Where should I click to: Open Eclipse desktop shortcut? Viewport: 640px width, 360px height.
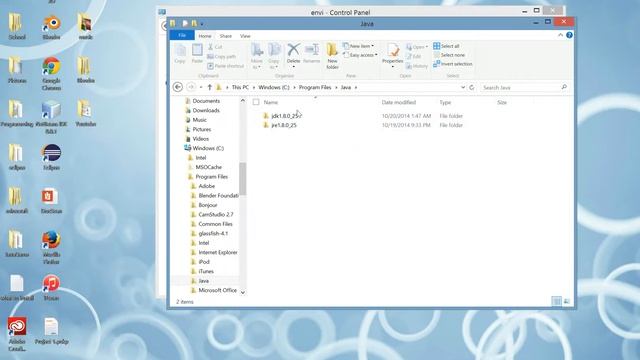point(51,157)
